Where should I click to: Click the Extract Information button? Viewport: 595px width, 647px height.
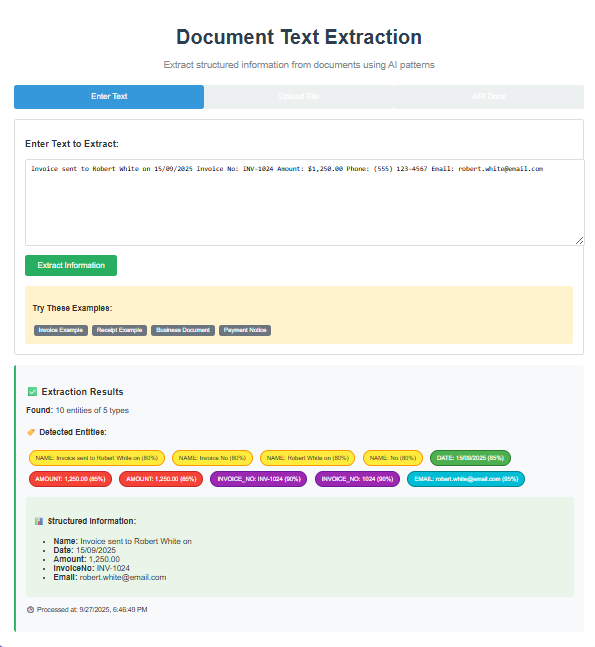71,265
